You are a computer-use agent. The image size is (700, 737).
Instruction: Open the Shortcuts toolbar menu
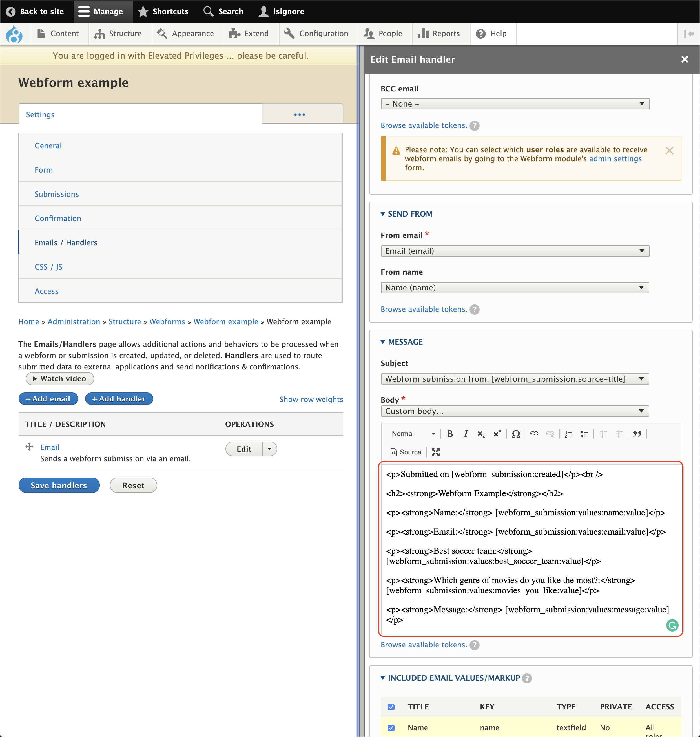[x=163, y=11]
